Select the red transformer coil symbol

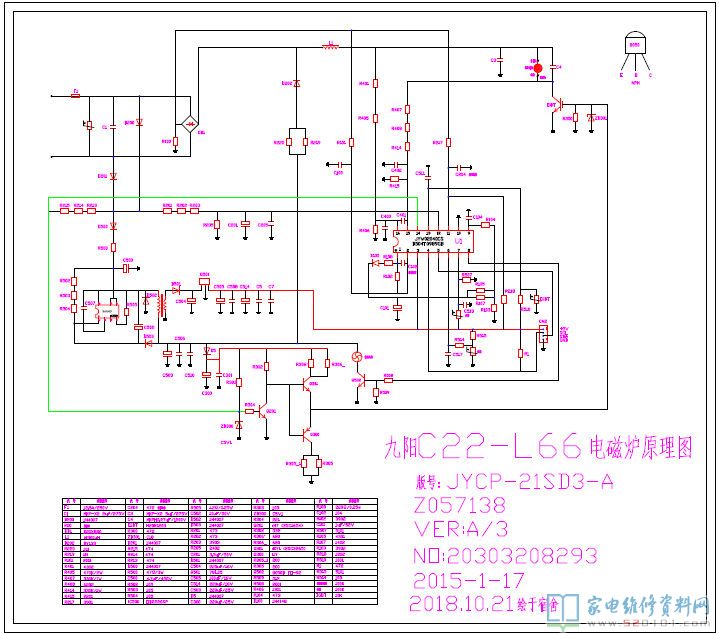pyautogui.click(x=161, y=305)
